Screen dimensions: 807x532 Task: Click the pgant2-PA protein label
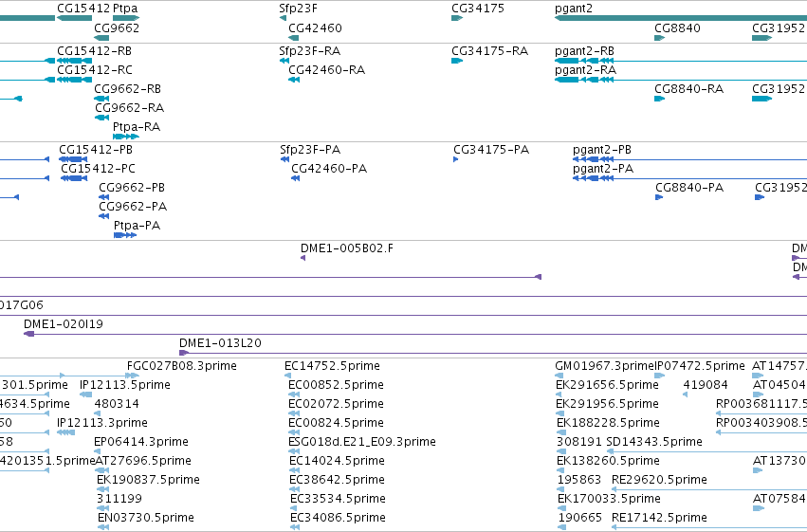click(x=603, y=169)
